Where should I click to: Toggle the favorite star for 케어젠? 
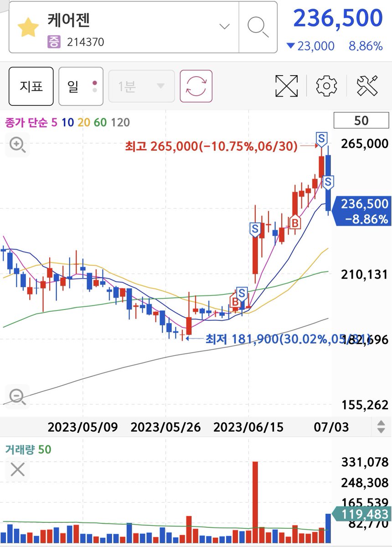click(x=28, y=28)
